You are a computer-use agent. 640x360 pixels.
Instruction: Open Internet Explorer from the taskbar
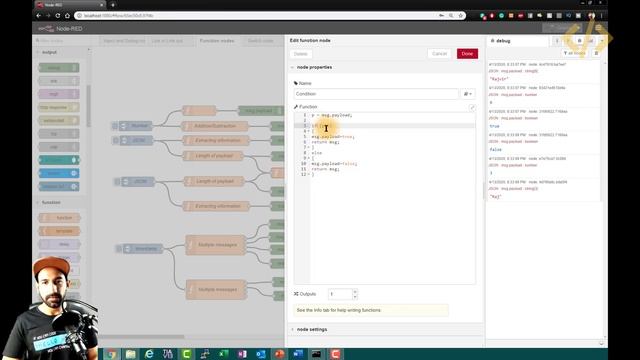tap(149, 354)
